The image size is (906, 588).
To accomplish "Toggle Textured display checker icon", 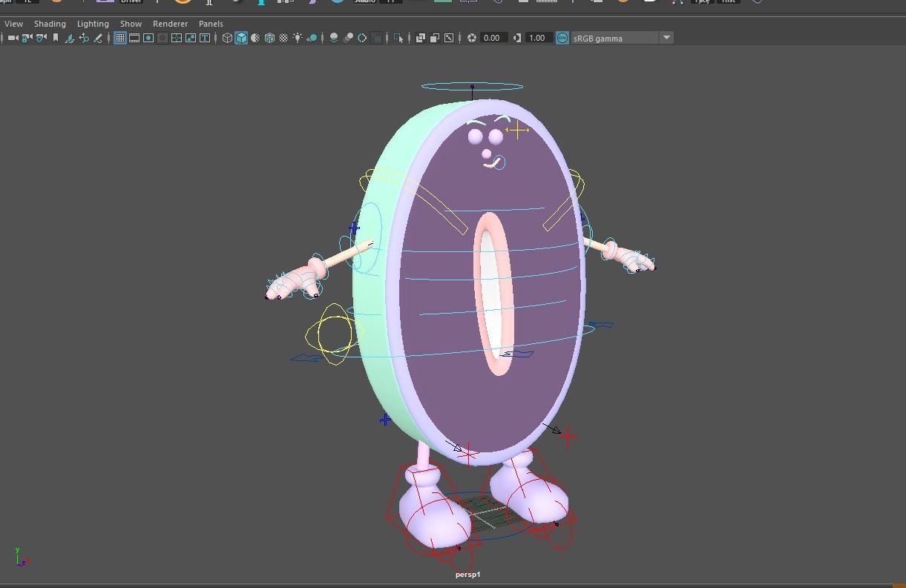I will pyautogui.click(x=283, y=38).
